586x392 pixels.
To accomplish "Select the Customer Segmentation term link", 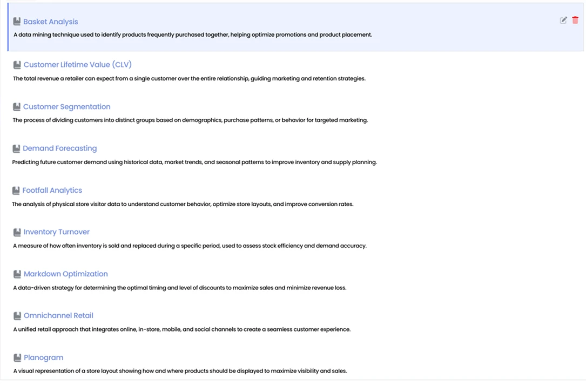I will point(66,107).
